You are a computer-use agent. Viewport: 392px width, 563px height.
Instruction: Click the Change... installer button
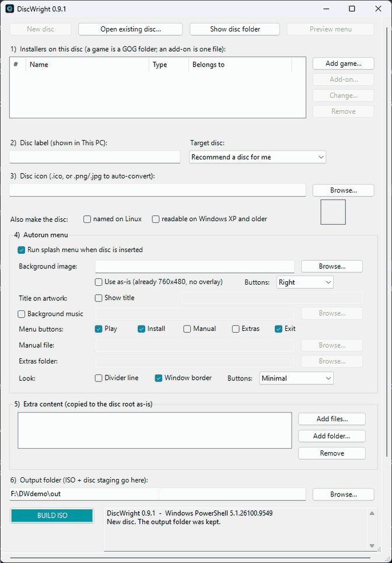click(x=344, y=96)
